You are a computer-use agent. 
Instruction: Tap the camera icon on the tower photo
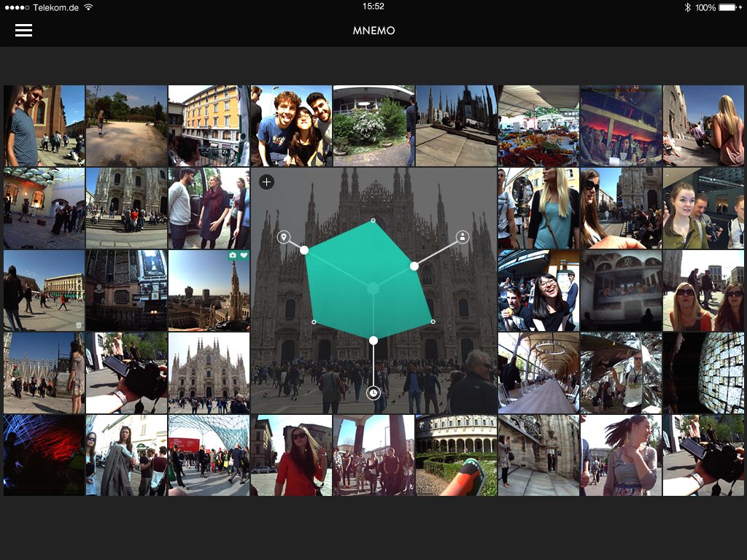(233, 255)
